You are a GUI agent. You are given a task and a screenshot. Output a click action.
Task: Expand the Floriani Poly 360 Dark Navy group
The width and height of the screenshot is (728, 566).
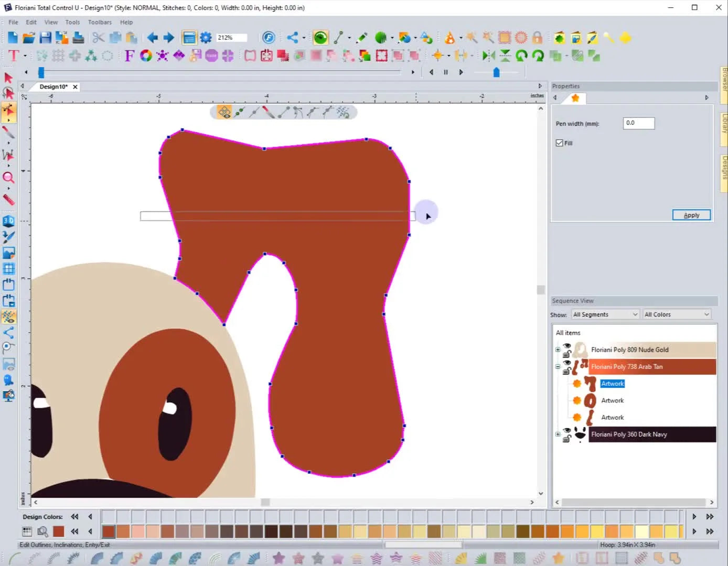tap(558, 434)
